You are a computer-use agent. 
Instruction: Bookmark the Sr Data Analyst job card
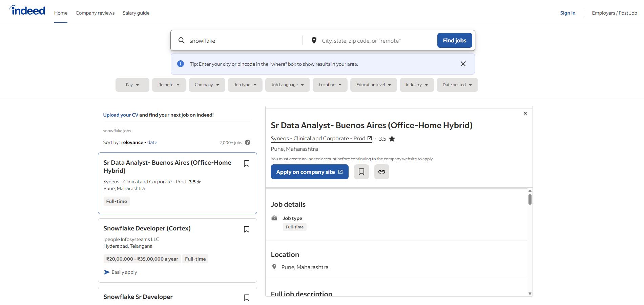[x=247, y=164]
